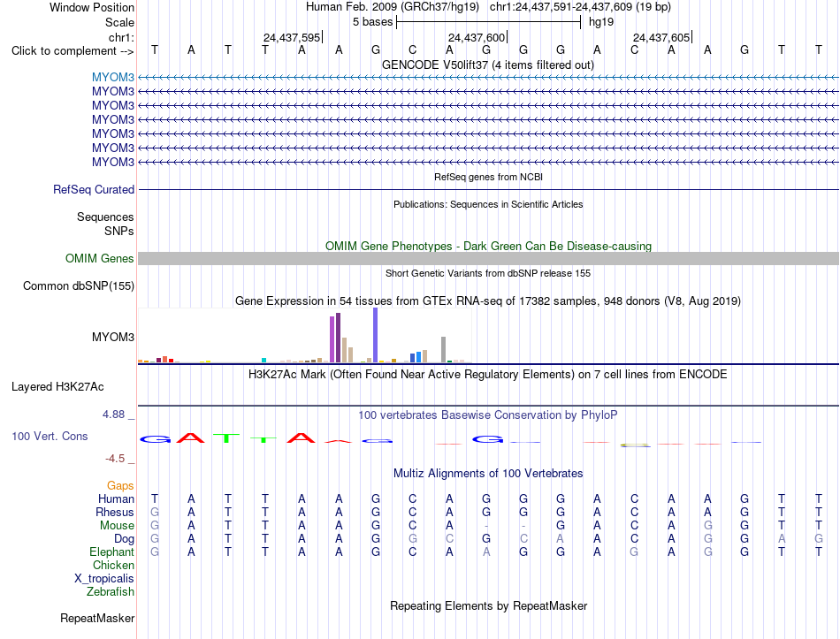Open 'Publications: Sequences in Scientific Articles' title
This screenshot has width=840, height=639.
point(488,204)
